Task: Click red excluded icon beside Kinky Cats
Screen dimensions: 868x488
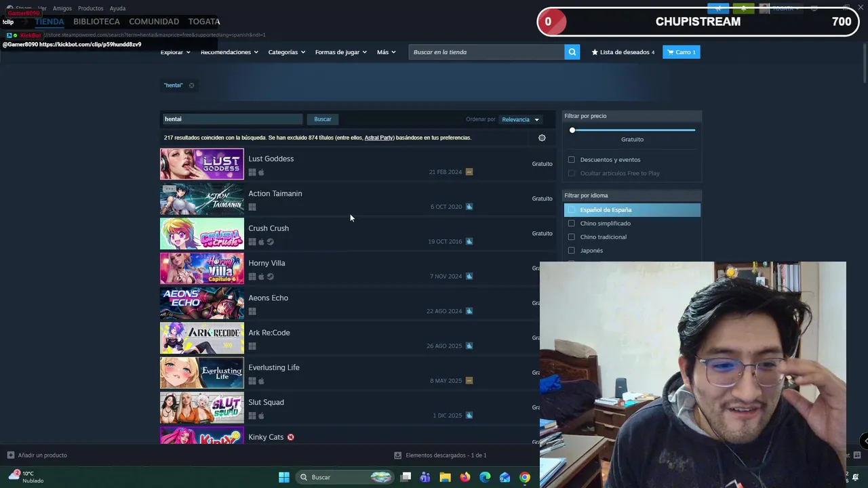Action: [x=290, y=437]
